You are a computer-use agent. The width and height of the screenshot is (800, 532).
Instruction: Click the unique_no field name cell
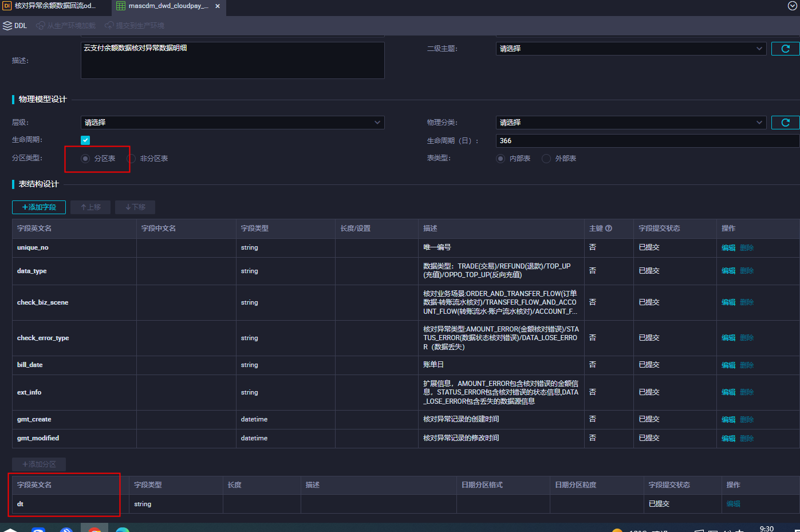[x=74, y=248]
